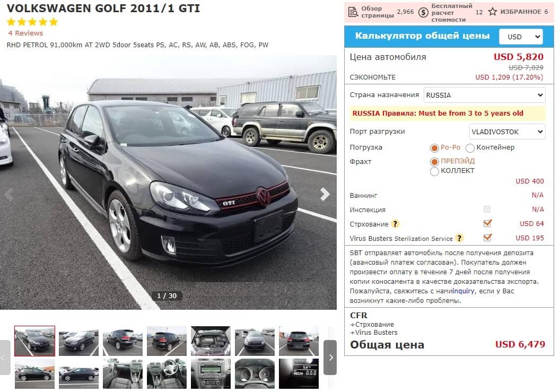Show next photo with right arrow
This screenshot has height=392, width=560.
[325, 194]
